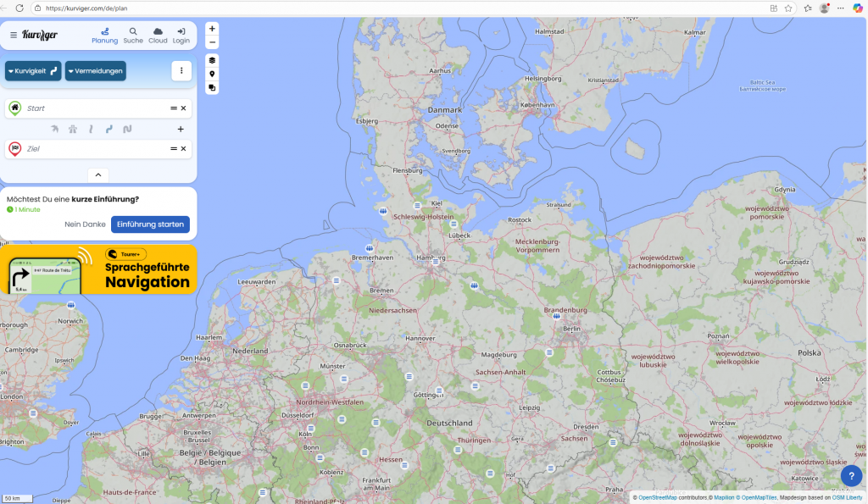Select the highway routing profile icon
The width and height of the screenshot is (868, 504).
73,130
